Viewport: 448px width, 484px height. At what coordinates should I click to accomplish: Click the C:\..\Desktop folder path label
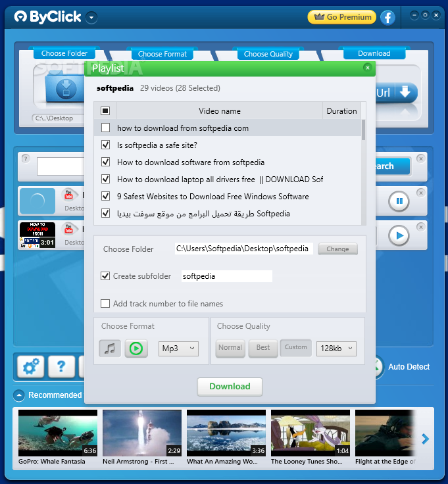pyautogui.click(x=54, y=118)
